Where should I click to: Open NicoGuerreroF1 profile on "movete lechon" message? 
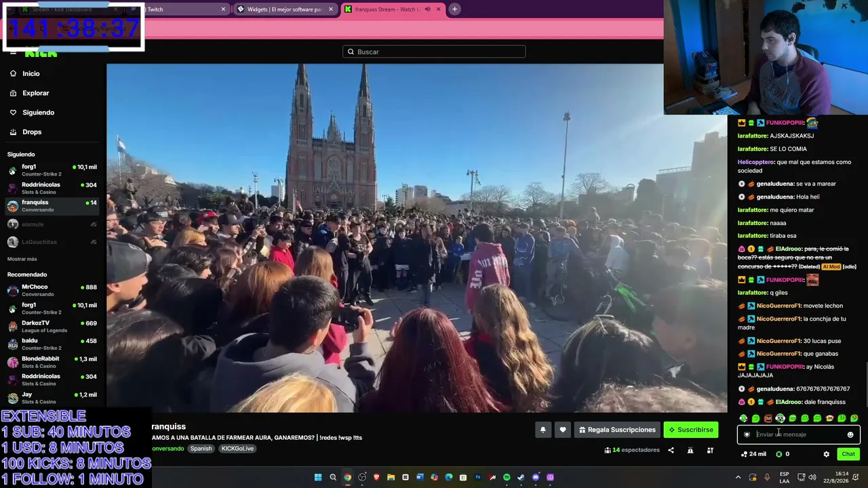(778, 306)
